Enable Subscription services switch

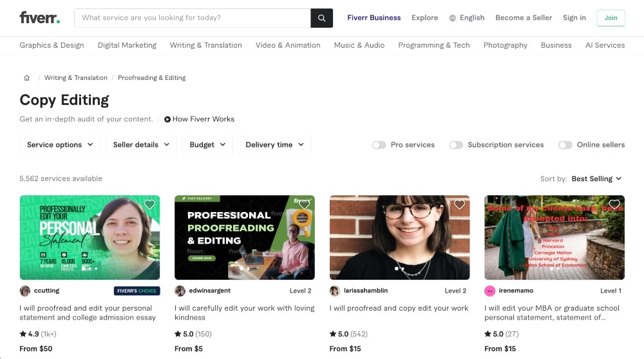point(456,145)
